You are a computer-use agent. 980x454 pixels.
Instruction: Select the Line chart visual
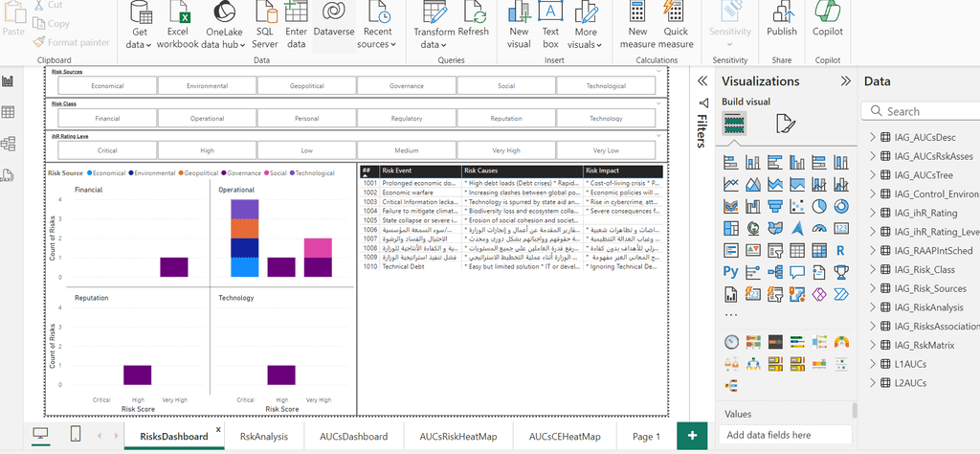(730, 185)
